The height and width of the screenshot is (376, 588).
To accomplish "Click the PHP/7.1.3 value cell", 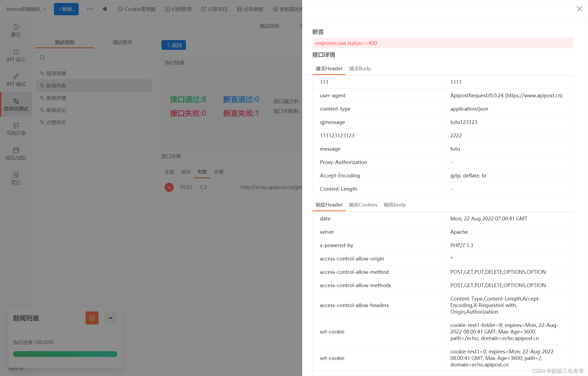I will [x=508, y=245].
